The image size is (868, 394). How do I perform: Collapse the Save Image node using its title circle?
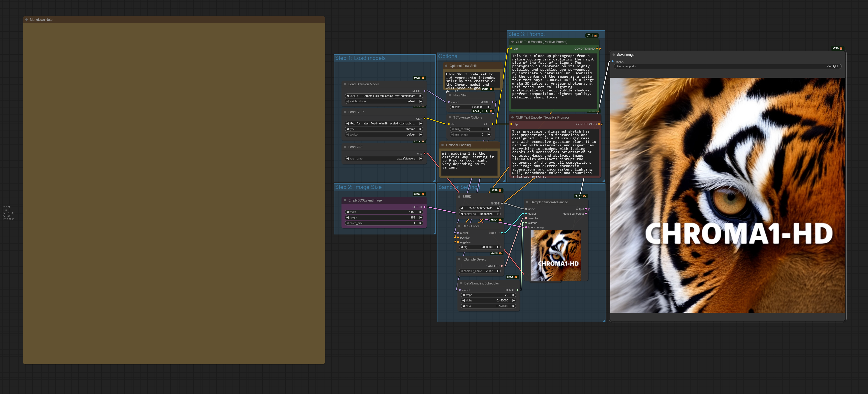tap(614, 54)
